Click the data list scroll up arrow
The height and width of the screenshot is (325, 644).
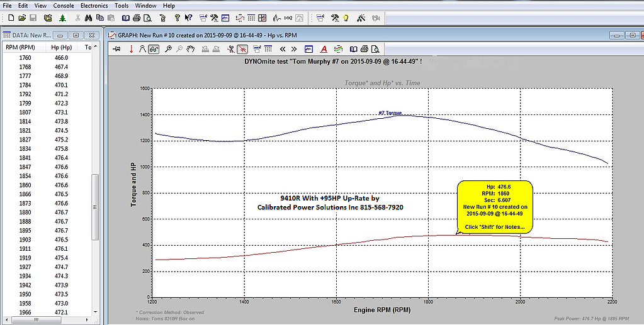tap(95, 47)
